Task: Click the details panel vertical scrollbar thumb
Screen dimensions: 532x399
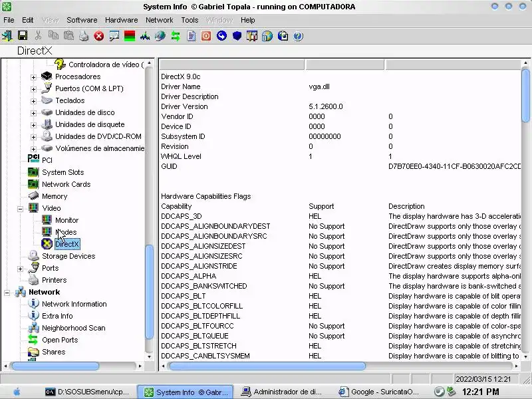Action: (x=525, y=95)
